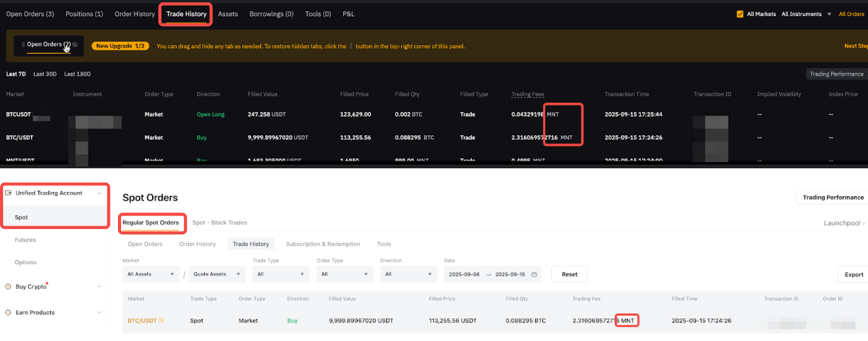Click the Export button
The width and height of the screenshot is (868, 341).
[x=854, y=275]
